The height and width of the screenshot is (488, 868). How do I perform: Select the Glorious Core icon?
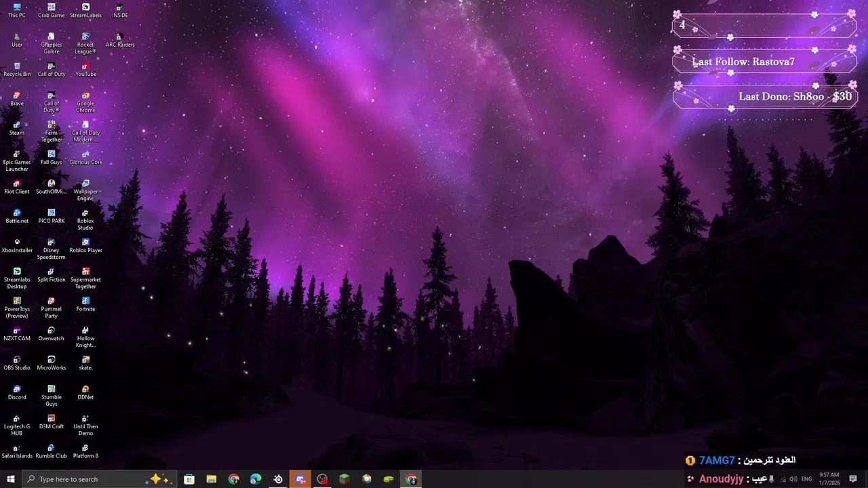click(x=85, y=158)
